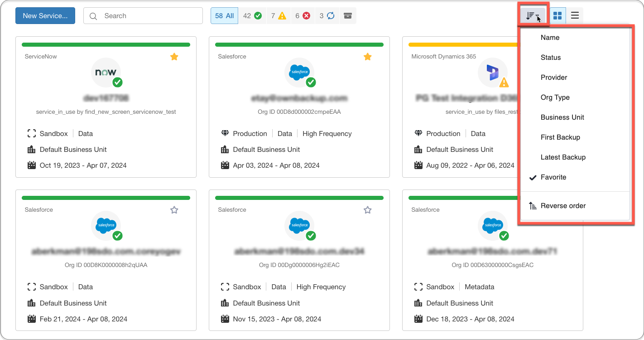Click 'Feb 21, 2024 - Apr 08, 2024' date range
Screen dimensions: 644x340
pos(84,319)
